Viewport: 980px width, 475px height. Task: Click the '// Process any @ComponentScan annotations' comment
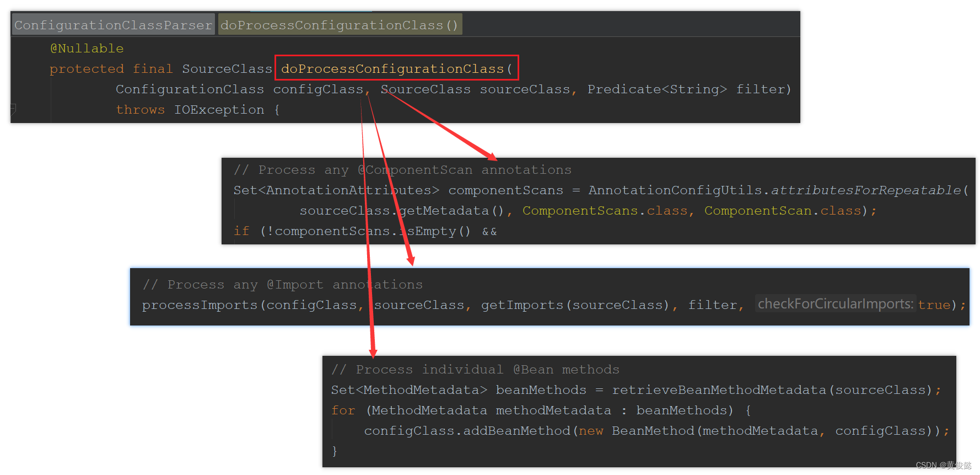402,170
